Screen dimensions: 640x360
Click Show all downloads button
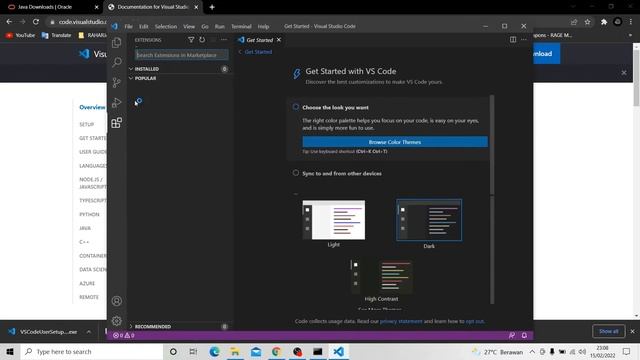[x=609, y=331]
